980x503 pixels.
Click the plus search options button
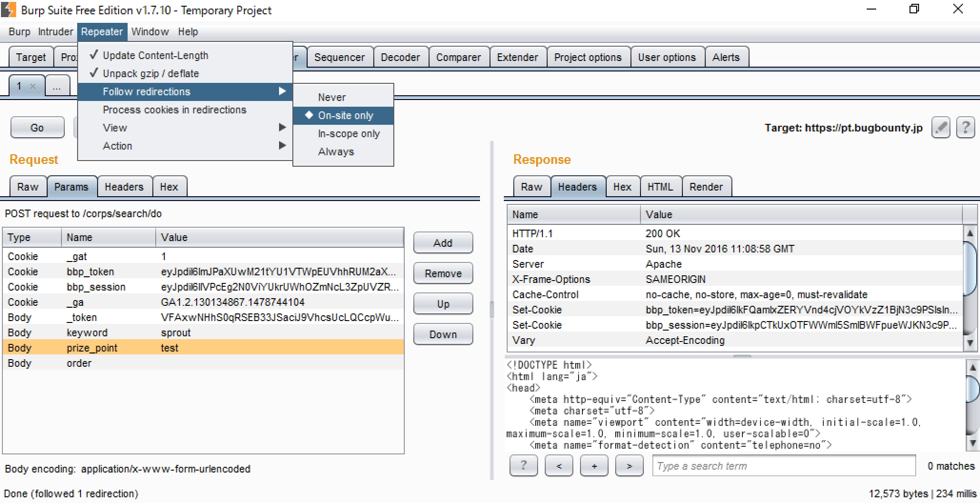(x=594, y=465)
